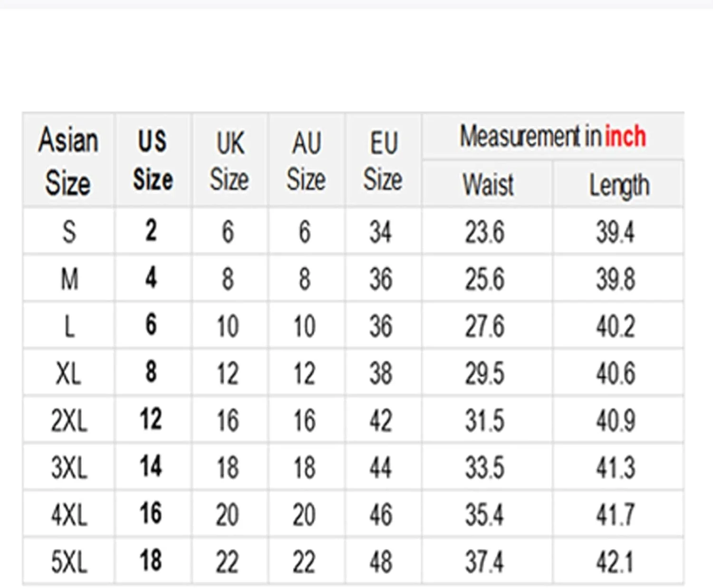Click the US Size column header
The height and width of the screenshot is (588, 713).
coord(153,161)
